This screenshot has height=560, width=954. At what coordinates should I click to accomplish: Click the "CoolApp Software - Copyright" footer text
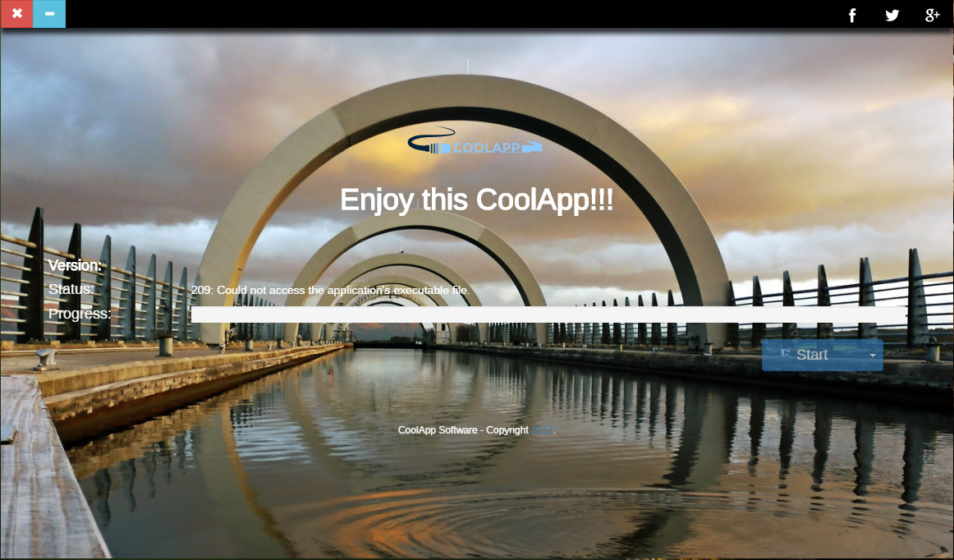(463, 429)
